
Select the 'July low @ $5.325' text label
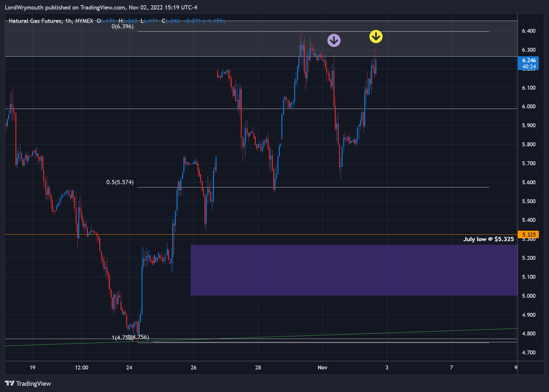point(488,239)
